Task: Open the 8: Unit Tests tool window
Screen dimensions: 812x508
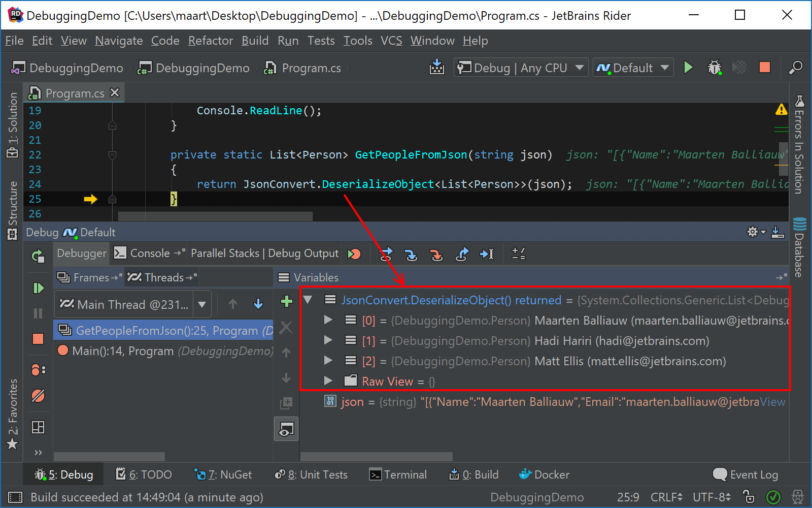Action: (311, 474)
